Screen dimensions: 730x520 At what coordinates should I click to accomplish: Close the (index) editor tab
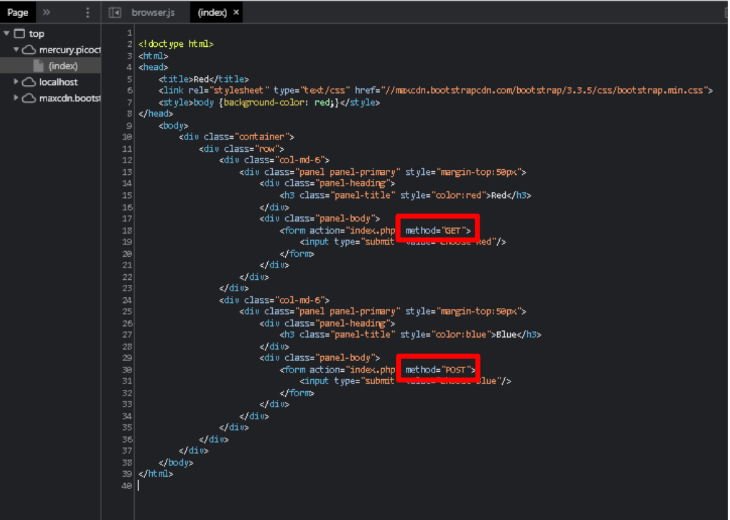(236, 13)
